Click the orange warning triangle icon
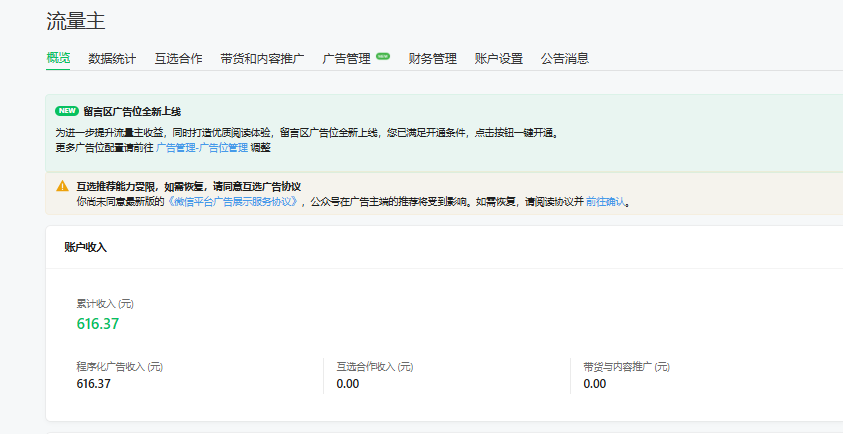The height and width of the screenshot is (434, 843). 63,186
